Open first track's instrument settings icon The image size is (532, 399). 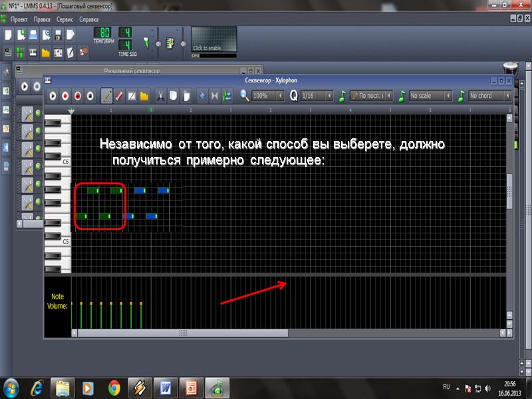pyautogui.click(x=27, y=114)
